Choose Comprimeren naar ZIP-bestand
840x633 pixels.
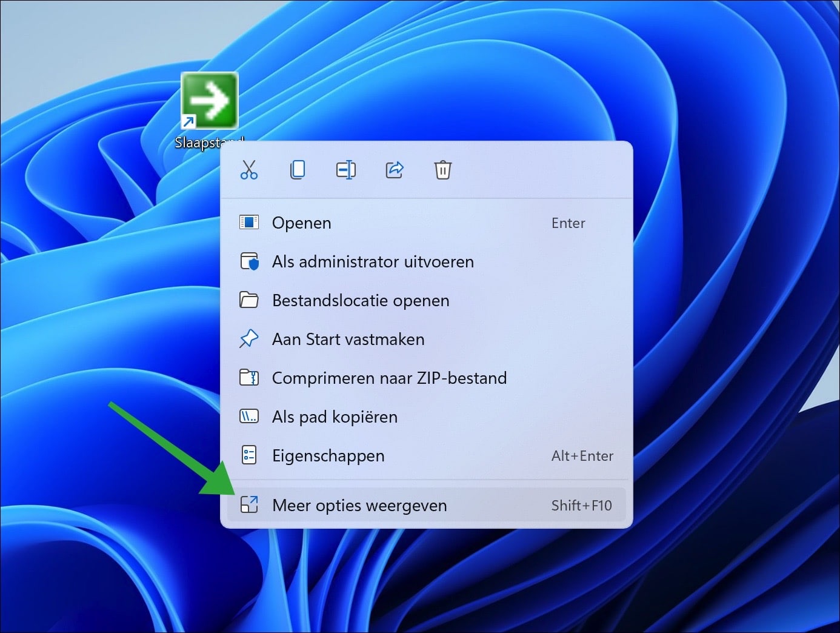coord(389,378)
